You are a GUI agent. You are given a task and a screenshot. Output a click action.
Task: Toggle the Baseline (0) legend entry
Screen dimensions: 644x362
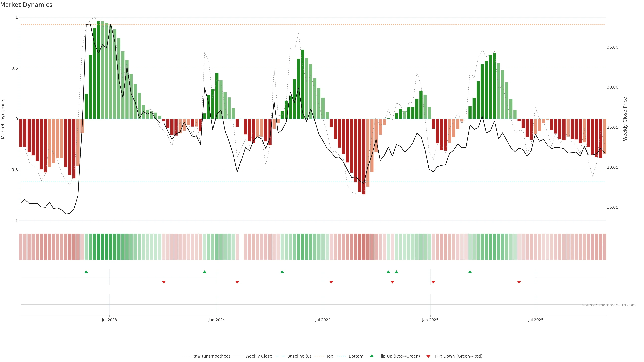tap(299, 356)
